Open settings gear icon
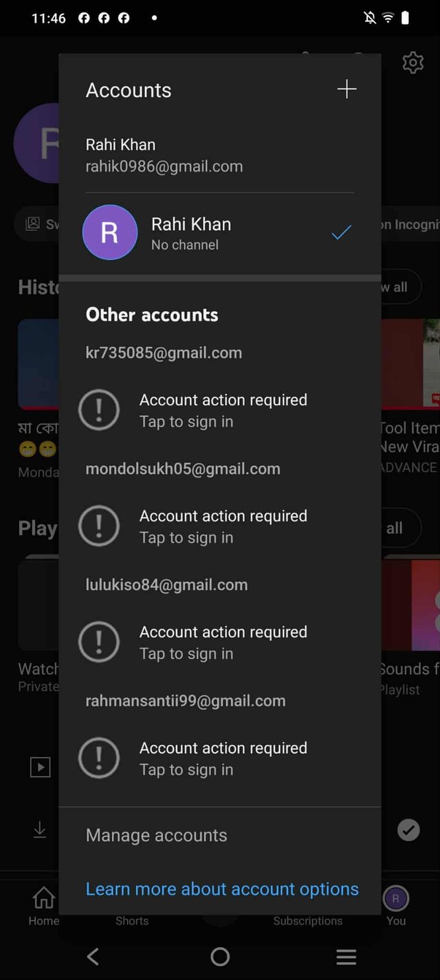440x980 pixels. coord(412,63)
